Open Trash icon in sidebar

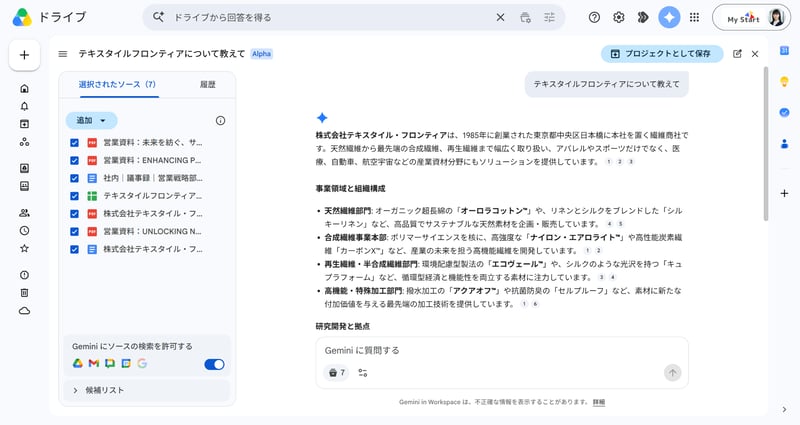point(24,293)
